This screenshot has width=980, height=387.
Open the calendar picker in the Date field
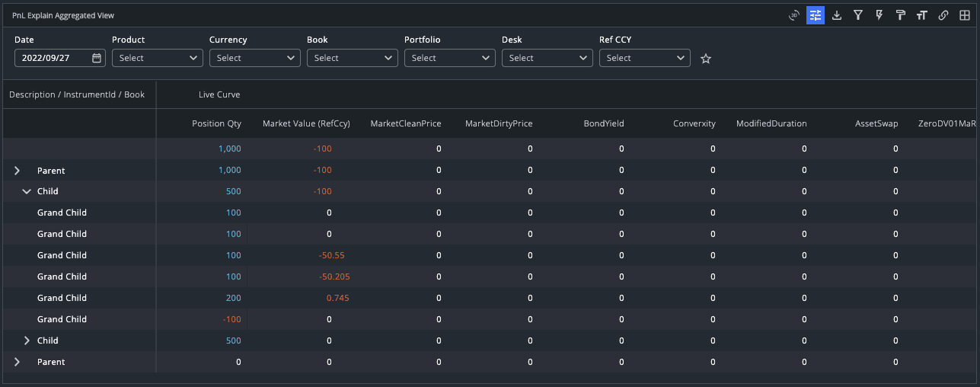coord(97,58)
